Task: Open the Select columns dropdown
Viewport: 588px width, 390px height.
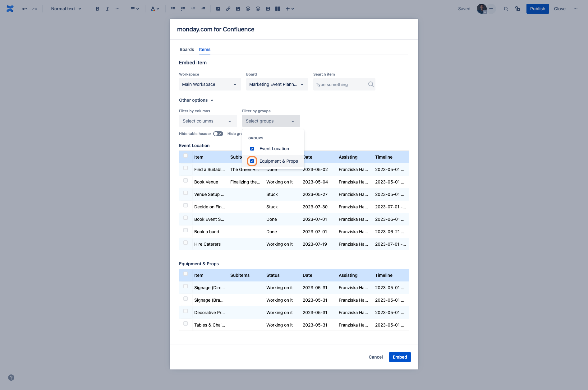Action: click(208, 121)
